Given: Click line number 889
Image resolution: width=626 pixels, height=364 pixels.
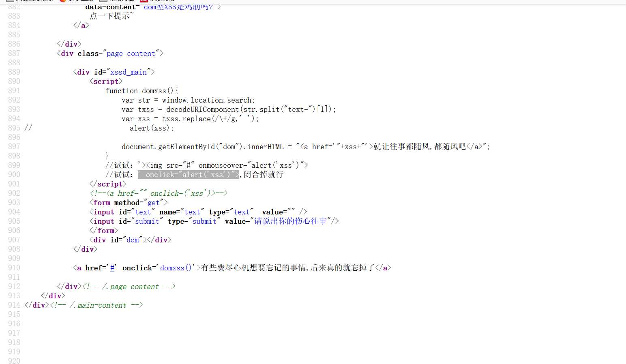Looking at the screenshot, I should coord(14,72).
